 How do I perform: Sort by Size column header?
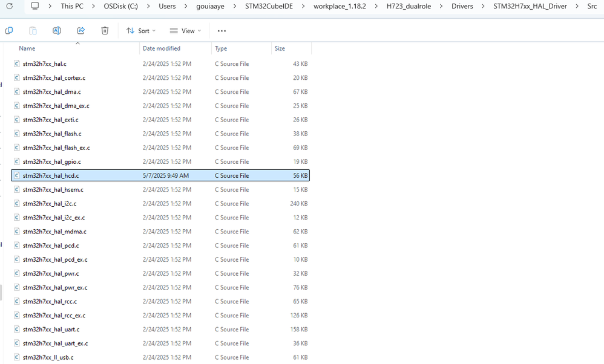pyautogui.click(x=280, y=48)
